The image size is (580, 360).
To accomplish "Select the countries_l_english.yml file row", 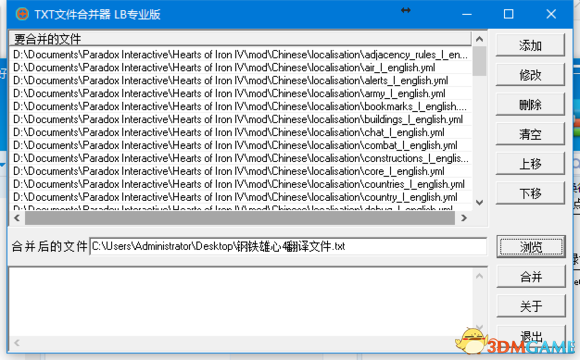I will (x=240, y=184).
